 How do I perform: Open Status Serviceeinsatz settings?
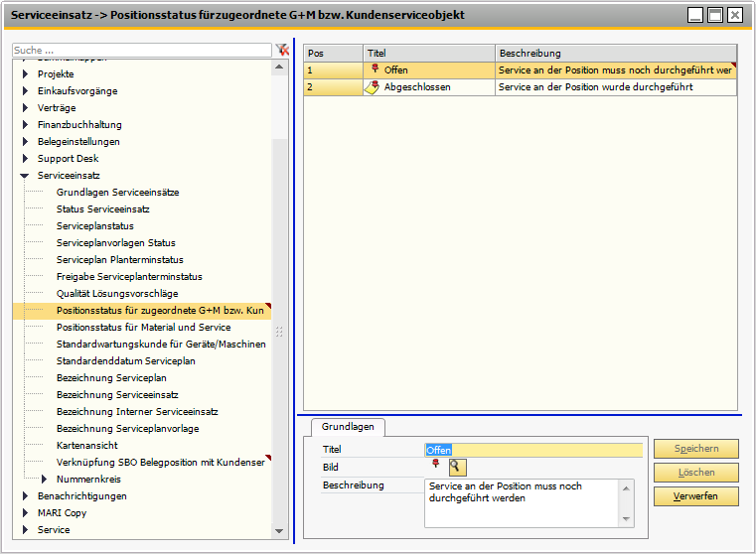click(102, 209)
